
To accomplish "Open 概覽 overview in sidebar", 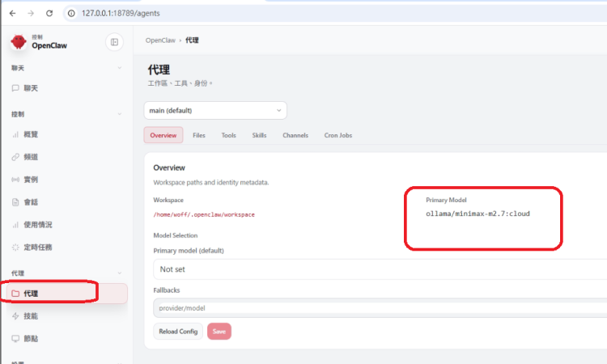I will (31, 134).
